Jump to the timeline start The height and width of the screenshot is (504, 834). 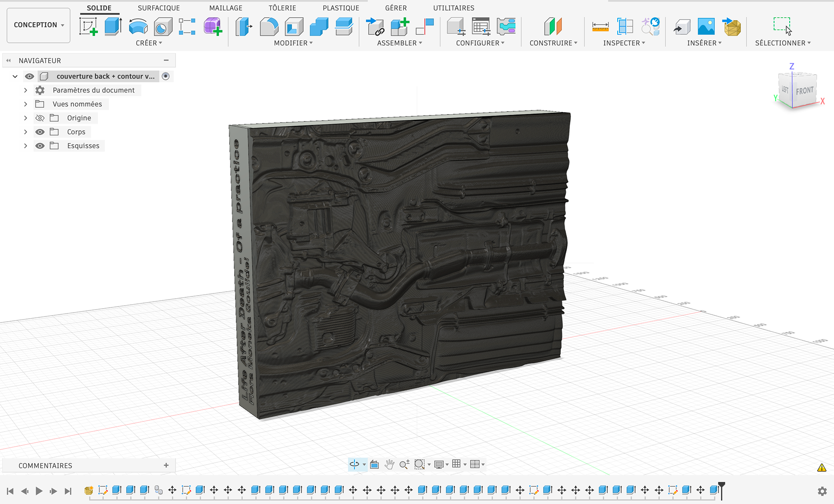click(10, 491)
